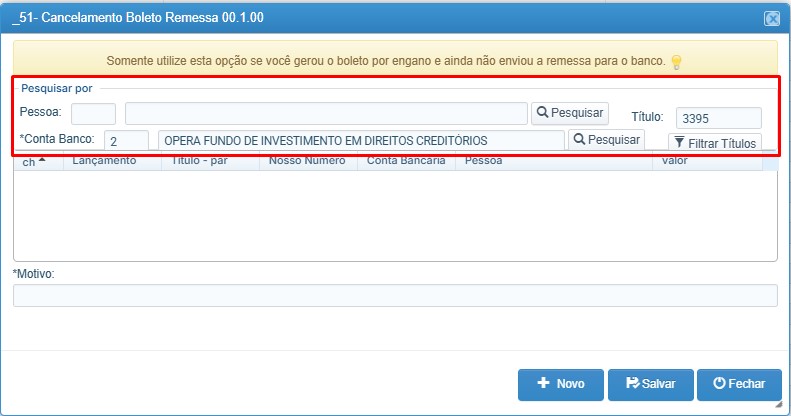Screen dimensions: 791x416
Task: Click the Filtrar Títulos funnel button
Action: click(x=715, y=143)
